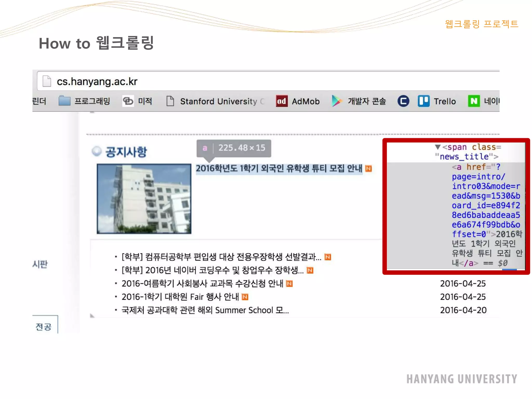532x399 pixels.
Task: Click the 시판 sidebar menu item
Action: (40, 264)
